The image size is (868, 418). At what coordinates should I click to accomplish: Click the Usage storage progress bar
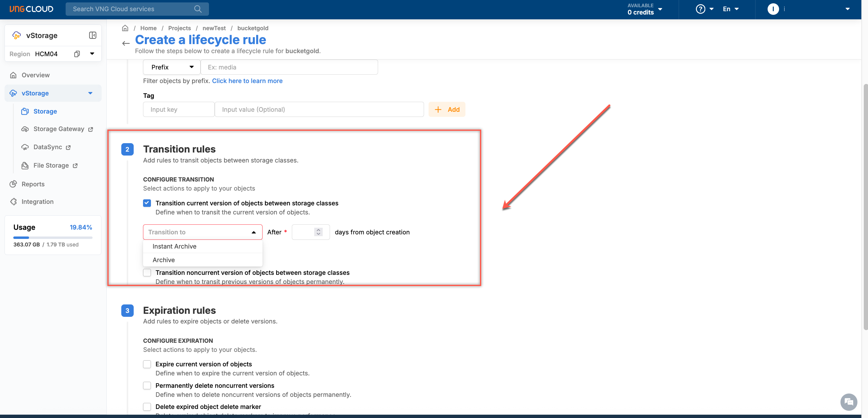coord(53,238)
